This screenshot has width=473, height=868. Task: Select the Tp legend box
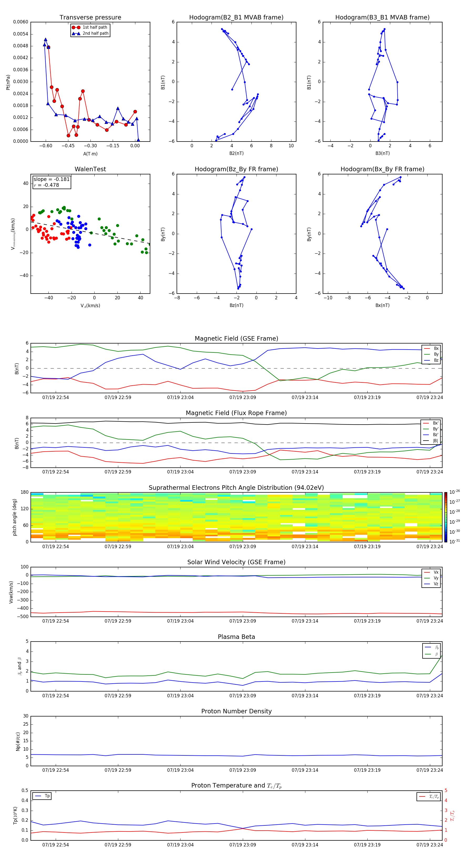tap(42, 796)
